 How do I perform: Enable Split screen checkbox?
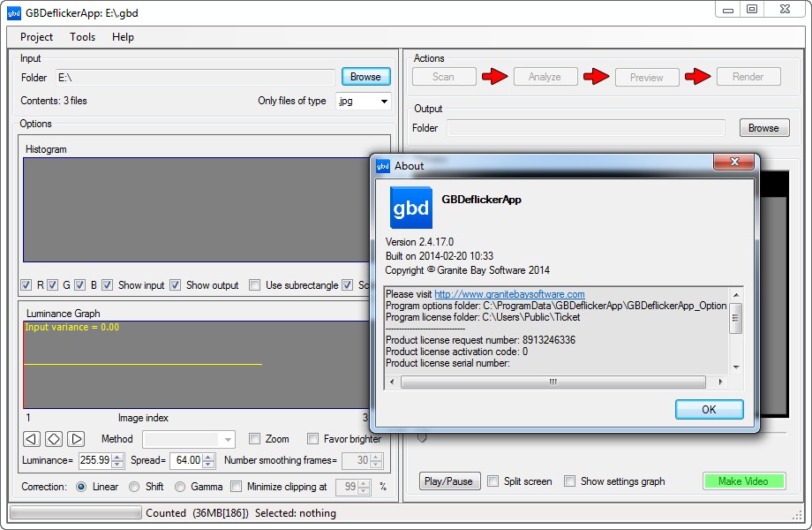click(x=493, y=481)
